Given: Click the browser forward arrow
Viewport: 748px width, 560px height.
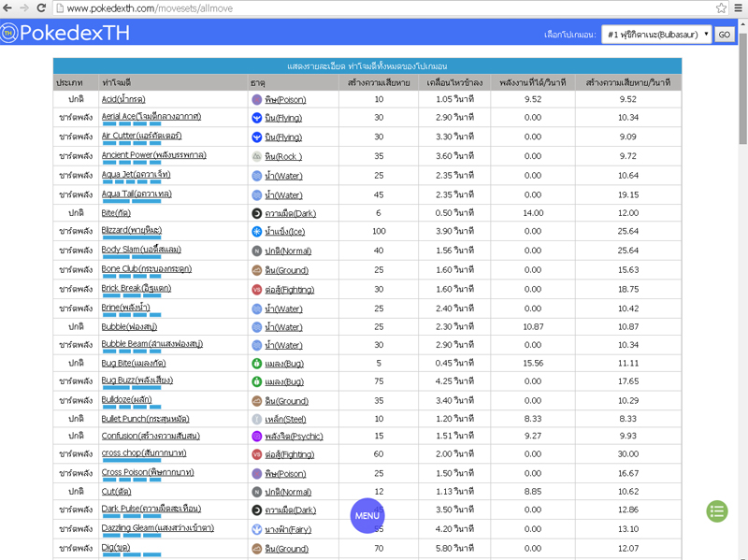Looking at the screenshot, I should [24, 7].
